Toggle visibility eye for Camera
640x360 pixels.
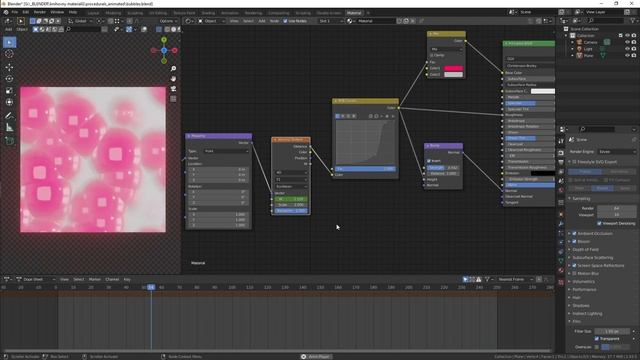pos(627,42)
